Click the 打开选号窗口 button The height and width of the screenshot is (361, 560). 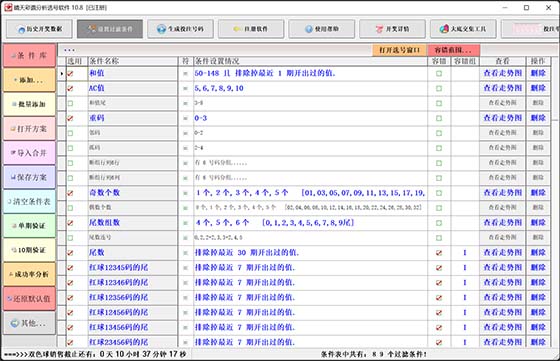coord(399,50)
